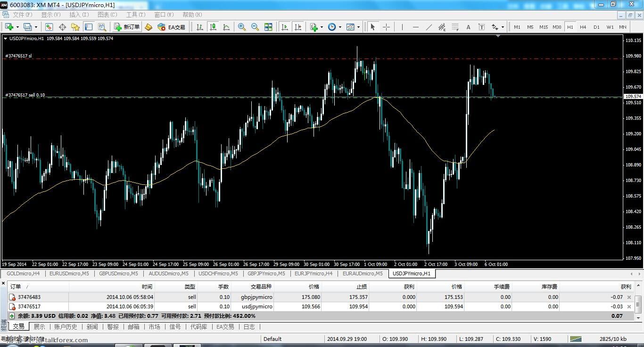Switch timeframe to M1
Viewport: 644px width, 347px height.
(517, 27)
